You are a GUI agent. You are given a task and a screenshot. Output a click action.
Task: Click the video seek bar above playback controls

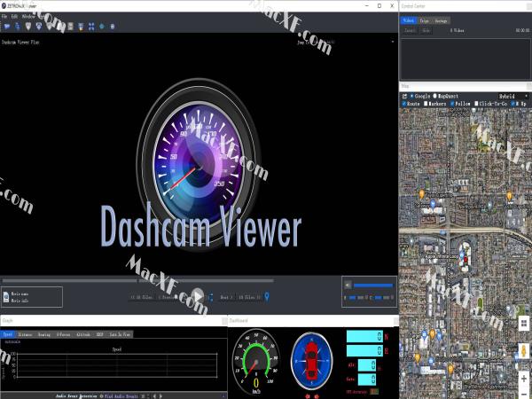pyautogui.click(x=137, y=280)
